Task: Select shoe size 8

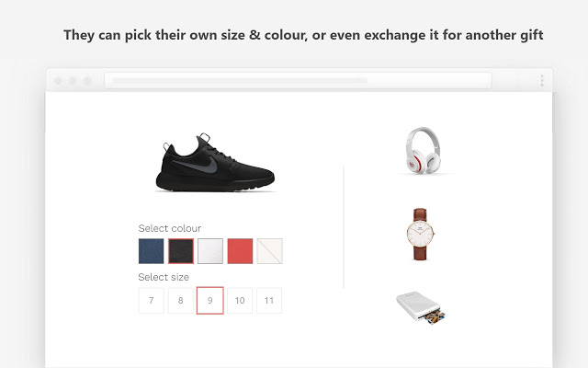Action: point(181,301)
